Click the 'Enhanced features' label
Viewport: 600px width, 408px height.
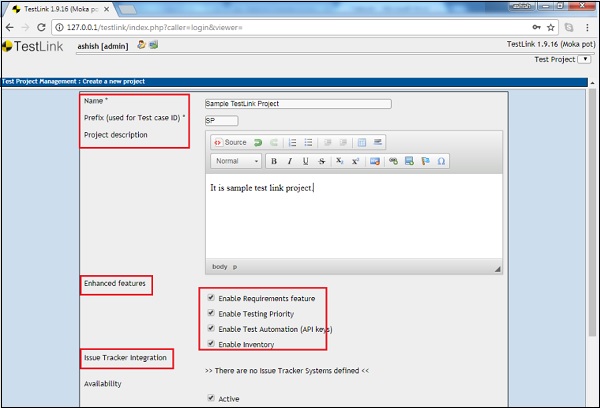click(115, 284)
